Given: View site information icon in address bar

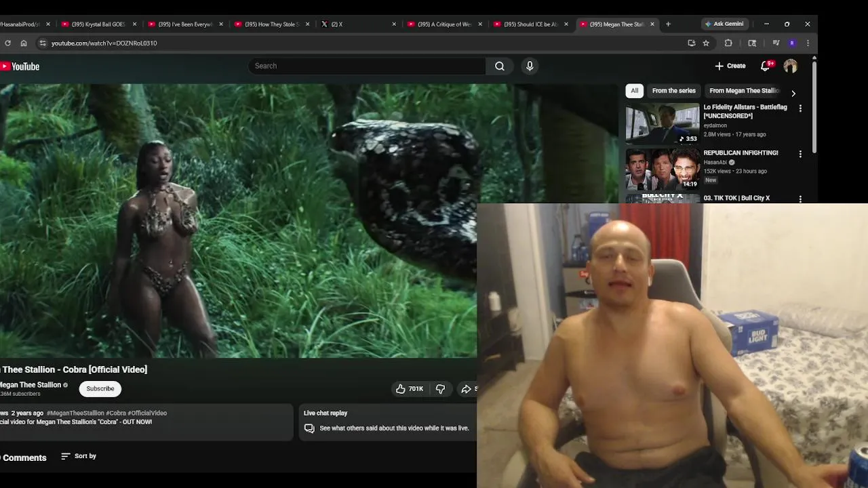Looking at the screenshot, I should pyautogui.click(x=43, y=43).
